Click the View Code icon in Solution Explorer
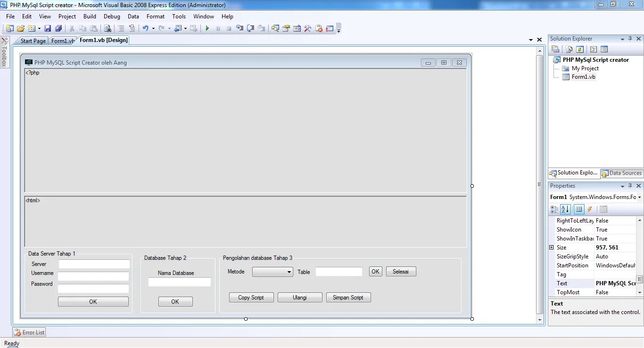This screenshot has width=644, height=348. (x=594, y=49)
